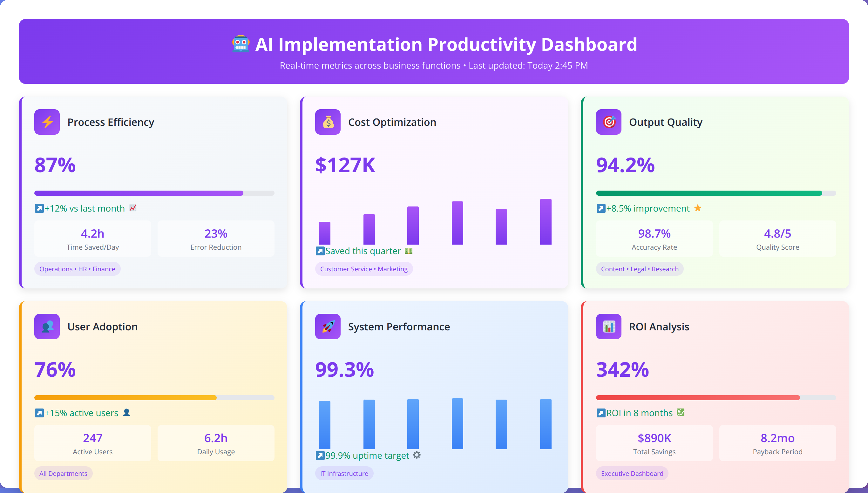Click the chart emoji after +12% vs last month
Viewport: 868px width, 493px height.
(x=133, y=208)
